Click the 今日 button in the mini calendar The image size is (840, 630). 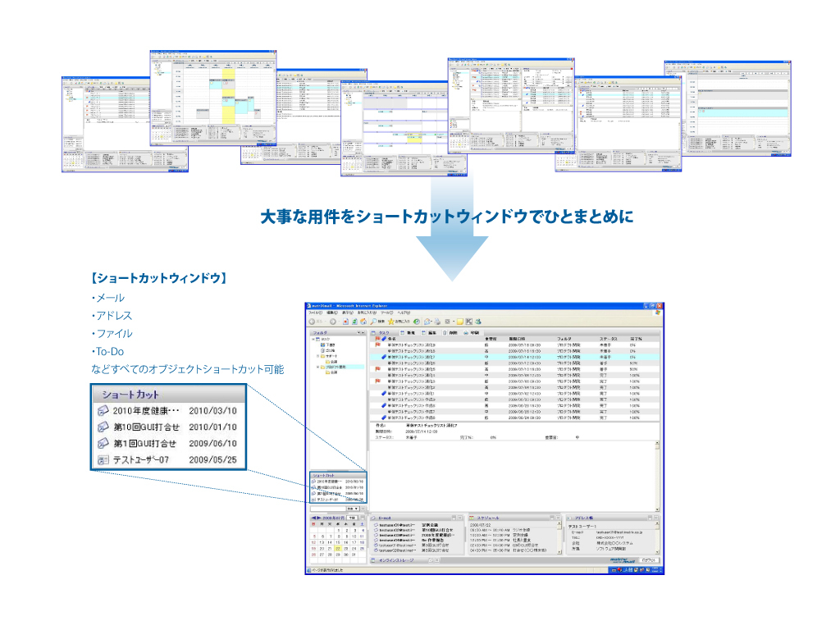[353, 518]
